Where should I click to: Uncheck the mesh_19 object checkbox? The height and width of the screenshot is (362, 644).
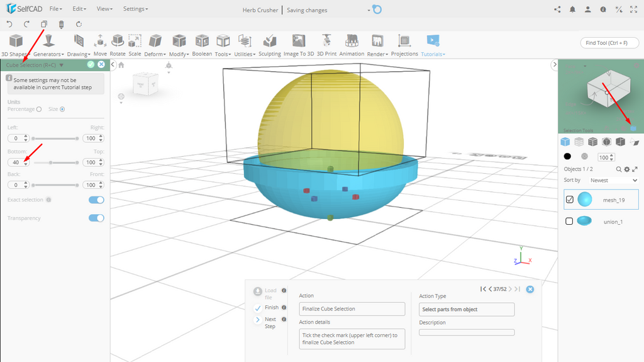[570, 200]
